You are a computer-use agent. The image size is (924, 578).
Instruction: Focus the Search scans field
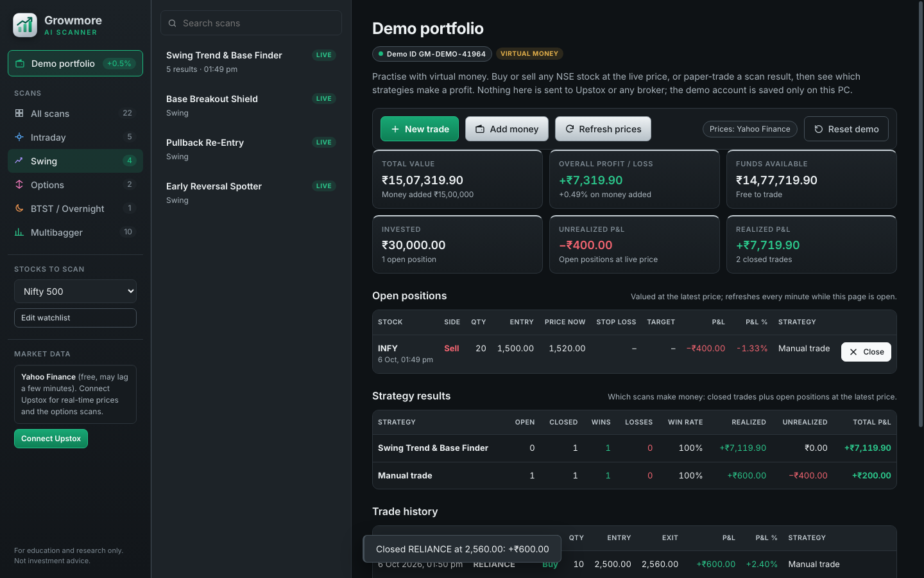[251, 23]
